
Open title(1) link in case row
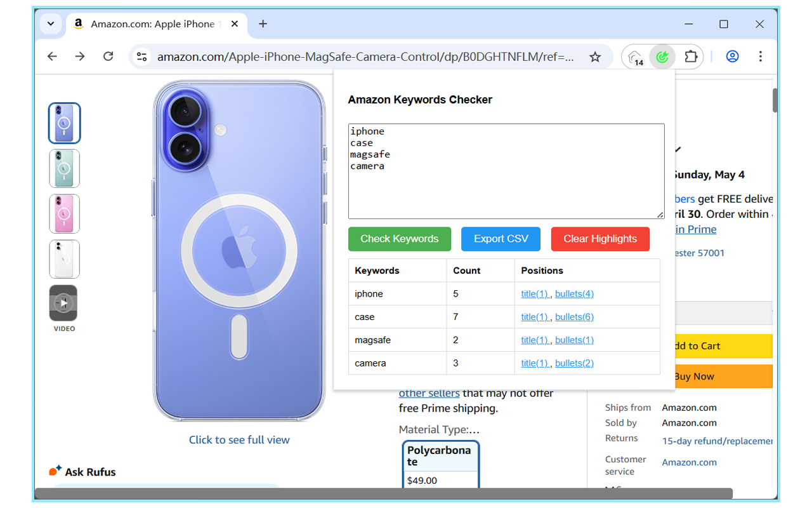tap(535, 317)
